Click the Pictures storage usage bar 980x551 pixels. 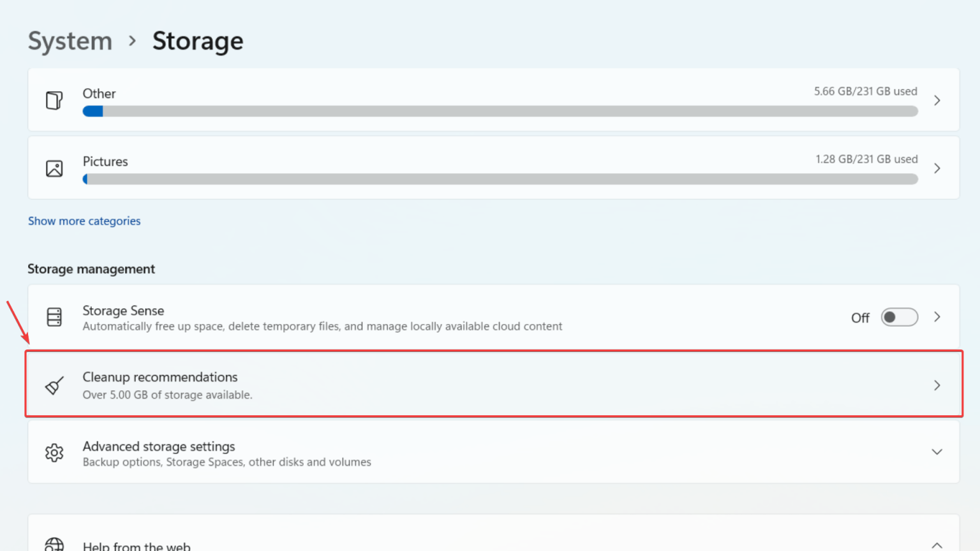[500, 179]
